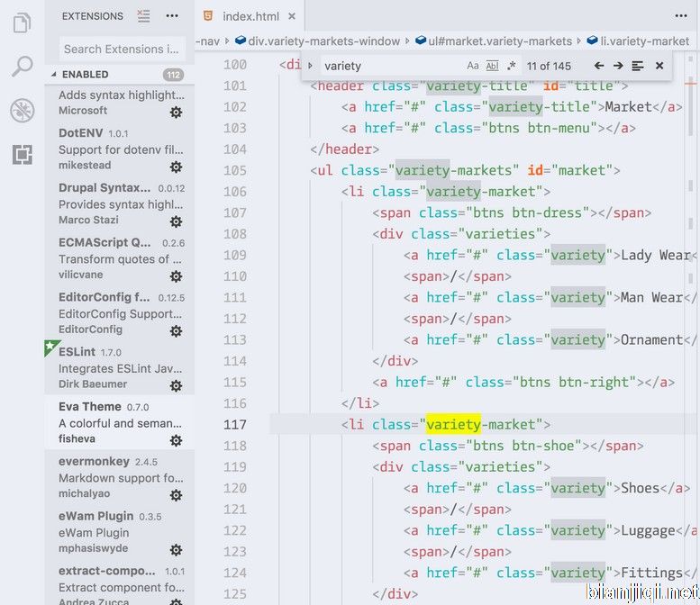Screen dimensions: 700x605
Task: Open the Search view in activity bar
Action: pos(22,67)
